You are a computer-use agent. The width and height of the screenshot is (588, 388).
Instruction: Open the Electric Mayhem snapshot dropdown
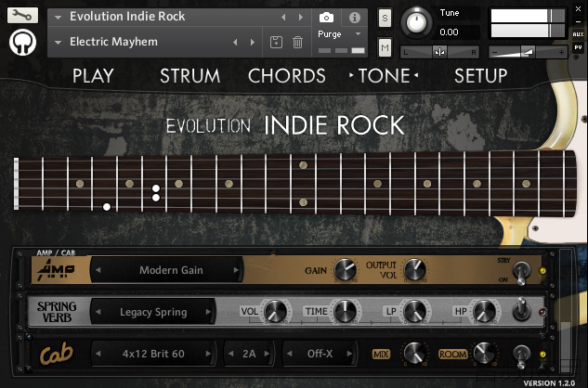tap(58, 43)
